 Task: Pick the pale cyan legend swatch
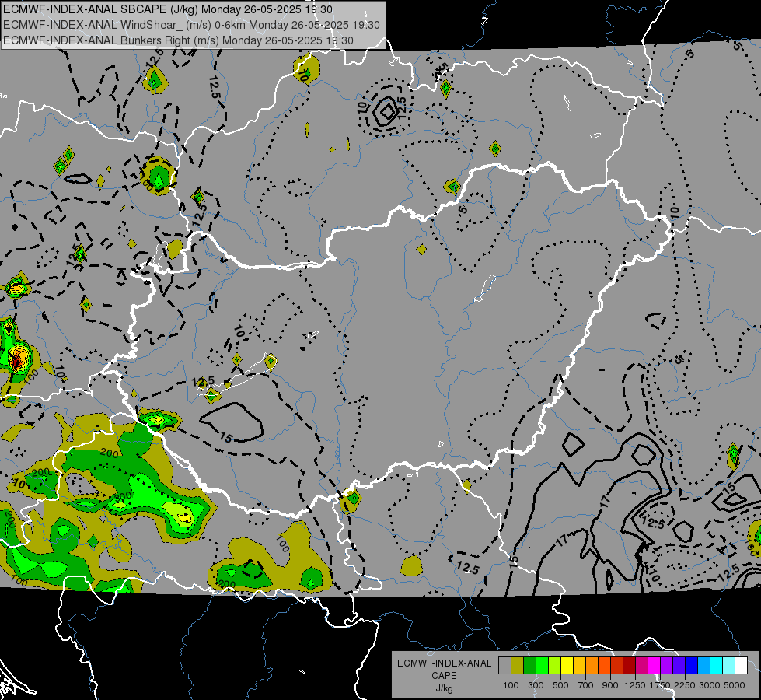coord(729,665)
